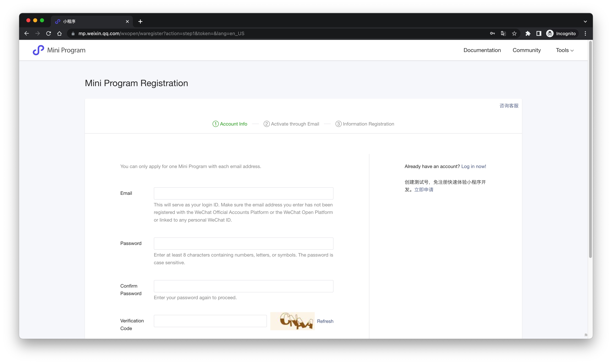
Task: Open the Documentation nav item
Action: pyautogui.click(x=482, y=50)
